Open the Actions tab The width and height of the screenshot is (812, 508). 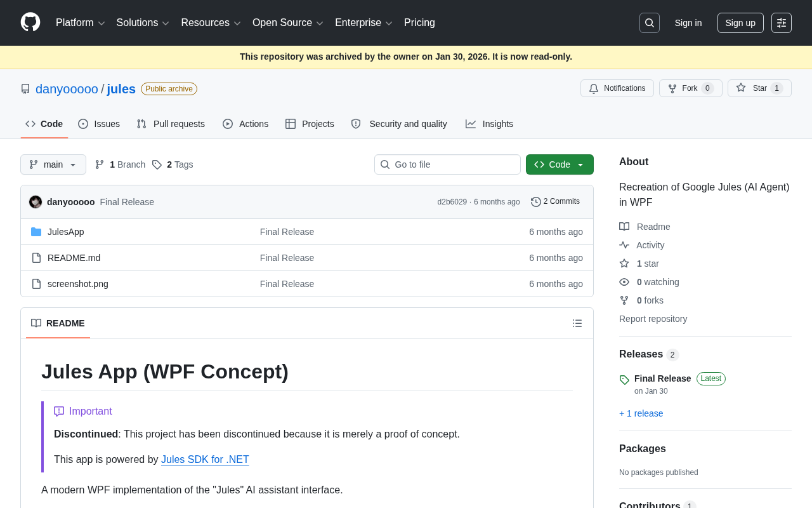(x=246, y=124)
